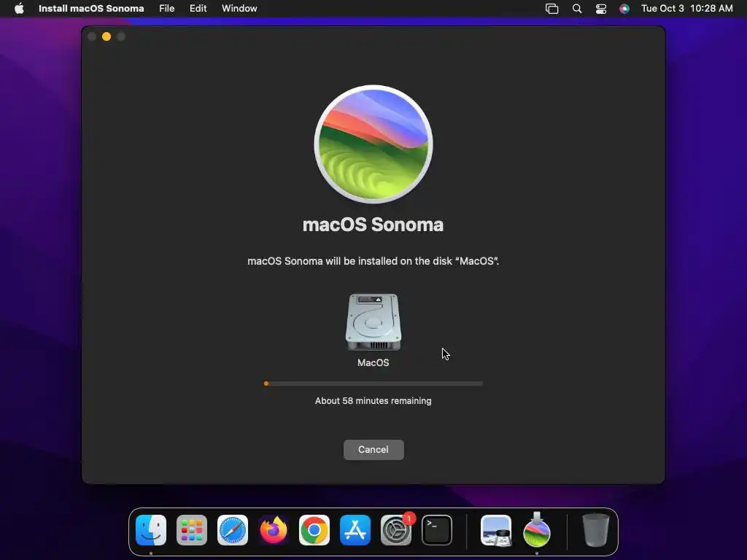Minimize the installer window with yellow button
Screen dimensions: 747x560
pyautogui.click(x=107, y=36)
